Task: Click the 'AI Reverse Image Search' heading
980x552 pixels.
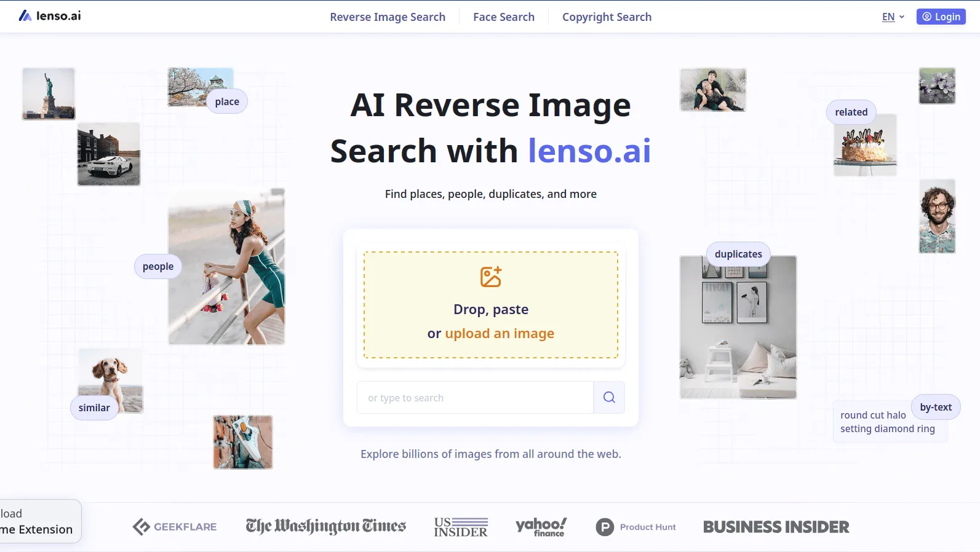Action: pos(491,128)
